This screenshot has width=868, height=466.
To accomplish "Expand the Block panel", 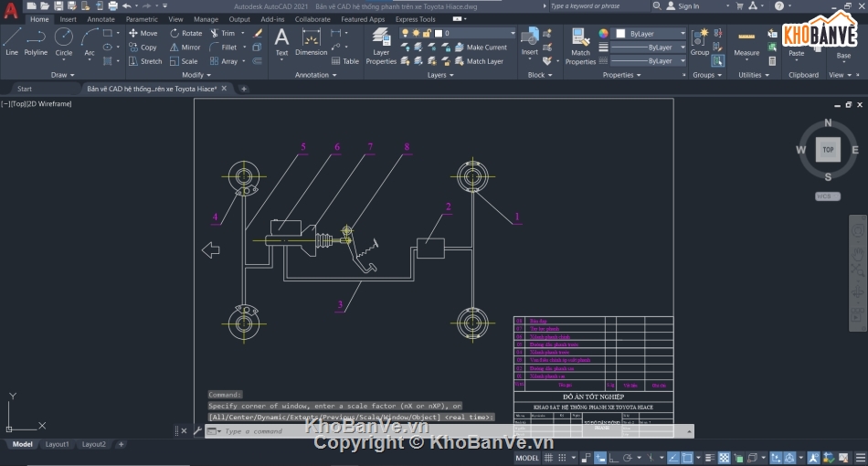I will [x=540, y=75].
